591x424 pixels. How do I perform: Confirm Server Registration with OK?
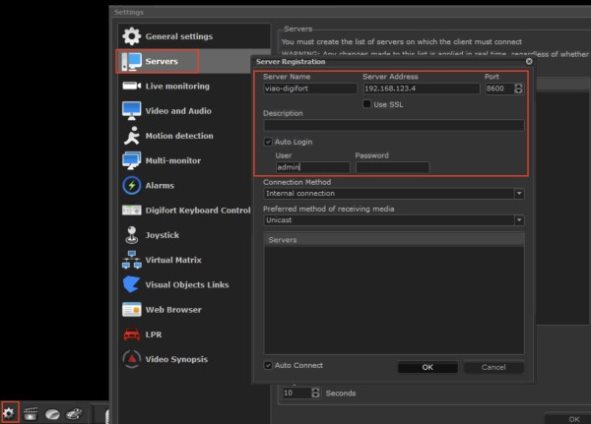point(427,367)
